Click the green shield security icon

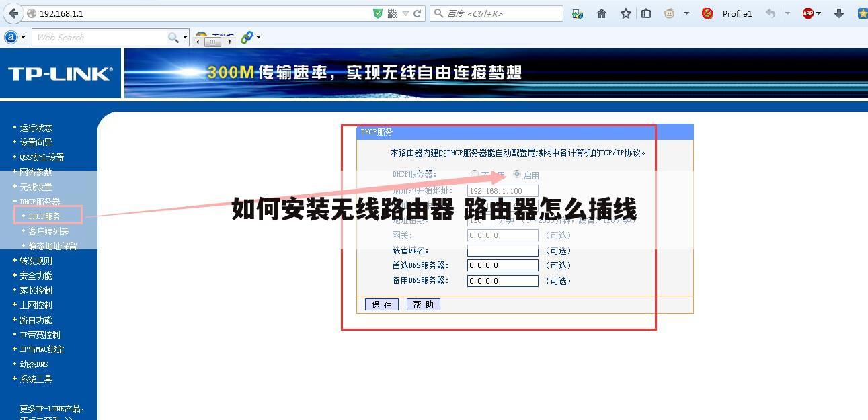tap(378, 13)
